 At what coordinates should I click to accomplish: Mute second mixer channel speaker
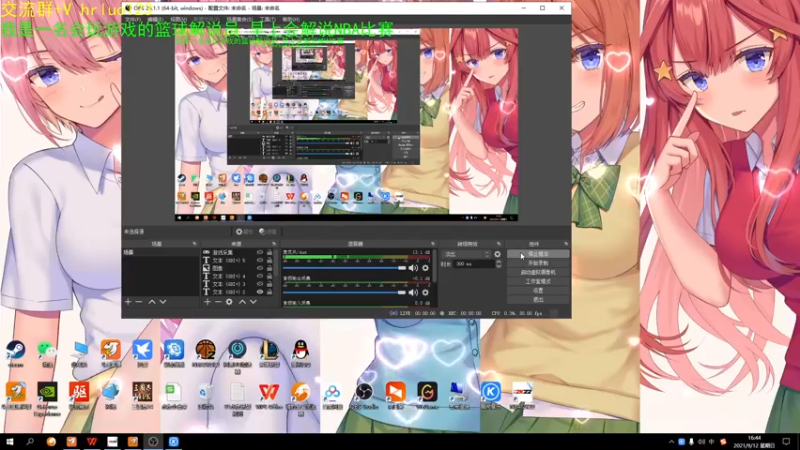[413, 292]
